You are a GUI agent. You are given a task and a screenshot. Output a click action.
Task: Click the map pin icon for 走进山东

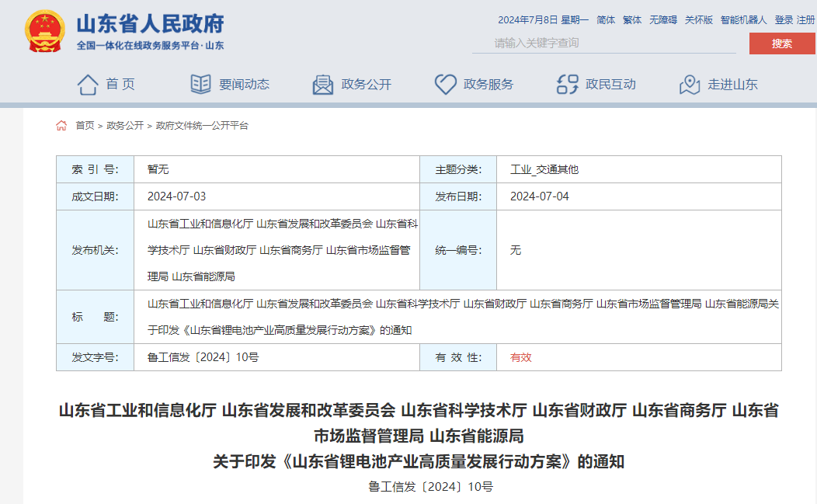(690, 85)
